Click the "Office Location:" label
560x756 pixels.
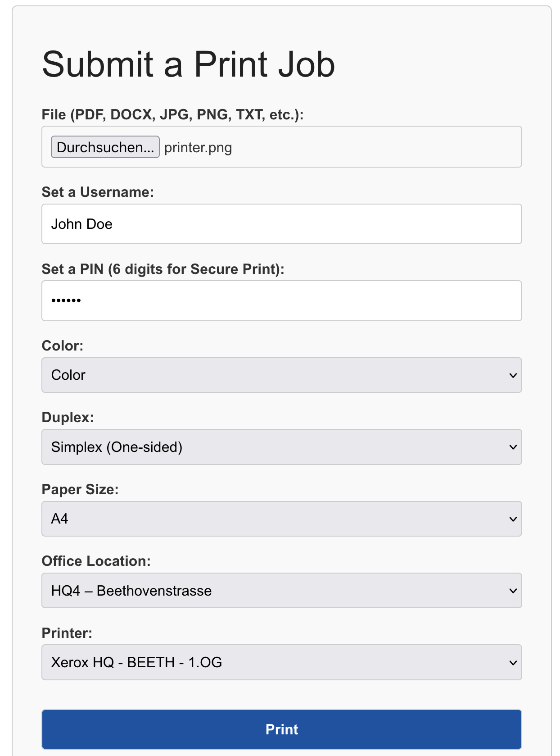pos(96,561)
